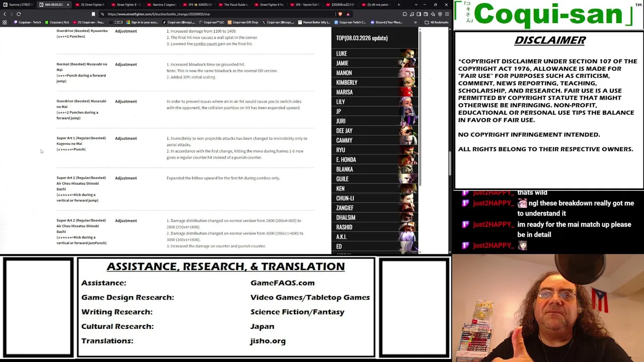Screen dimensions: 644x362
Task: Open the Coqui-san Gift Shop bookmark
Action: coord(243,22)
